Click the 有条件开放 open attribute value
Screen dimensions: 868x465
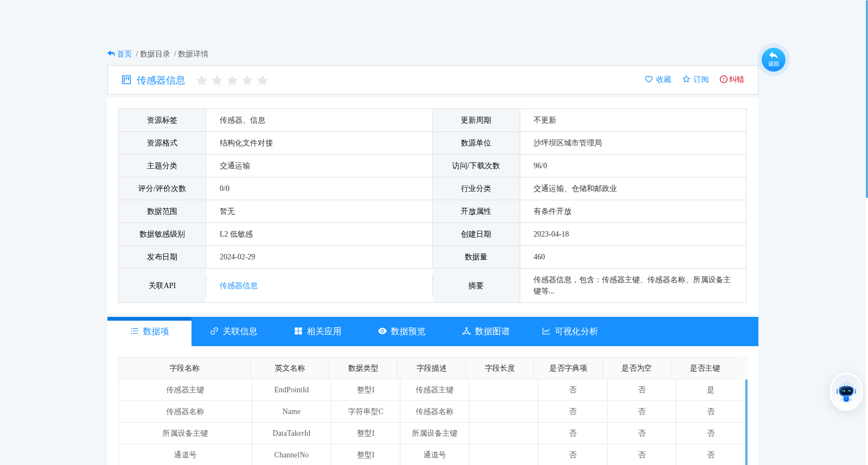coord(552,212)
